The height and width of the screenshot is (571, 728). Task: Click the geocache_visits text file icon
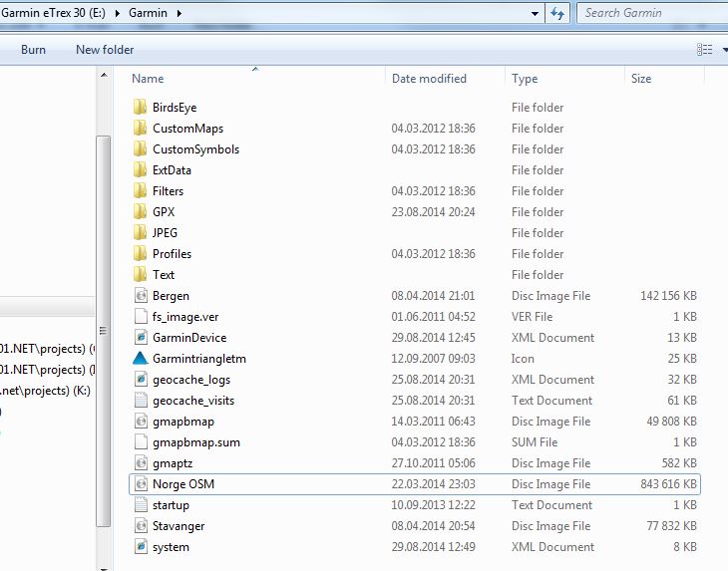pos(141,400)
